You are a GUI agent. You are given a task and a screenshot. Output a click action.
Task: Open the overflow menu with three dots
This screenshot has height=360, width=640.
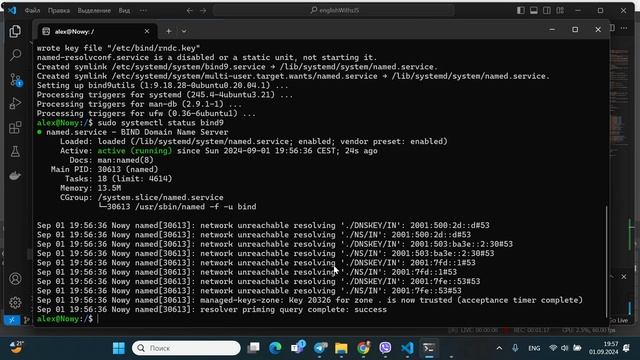(x=143, y=11)
